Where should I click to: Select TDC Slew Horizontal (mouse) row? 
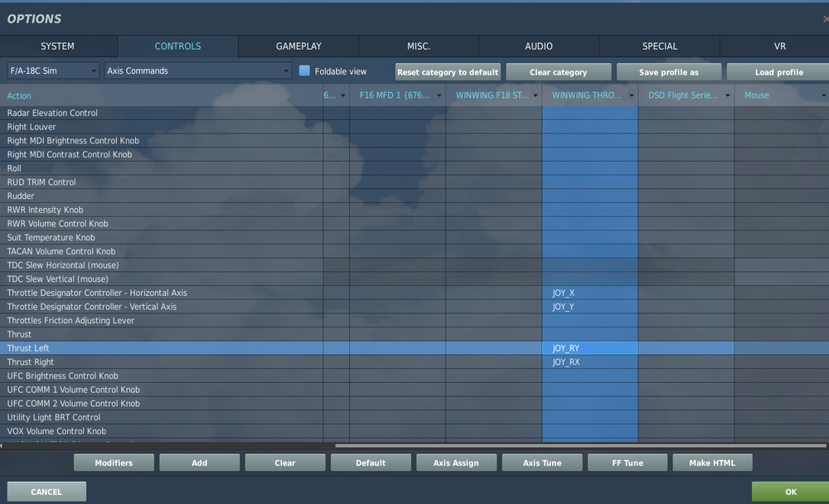[x=414, y=265]
